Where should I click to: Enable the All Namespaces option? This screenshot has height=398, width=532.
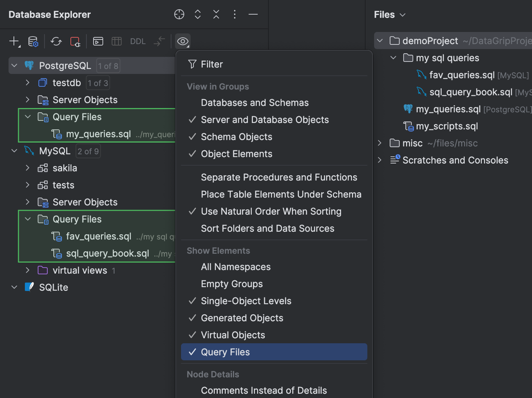pos(236,267)
